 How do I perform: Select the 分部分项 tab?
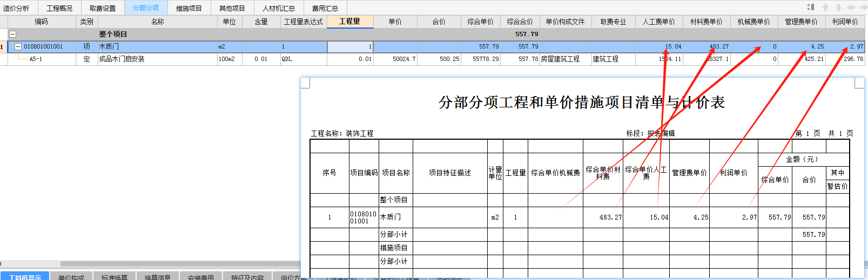click(x=146, y=8)
